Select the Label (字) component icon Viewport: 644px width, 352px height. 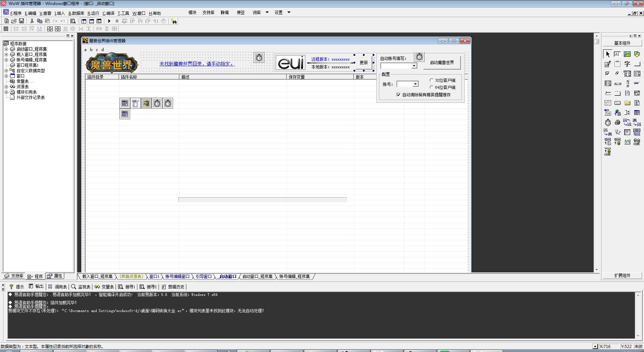pyautogui.click(x=627, y=64)
